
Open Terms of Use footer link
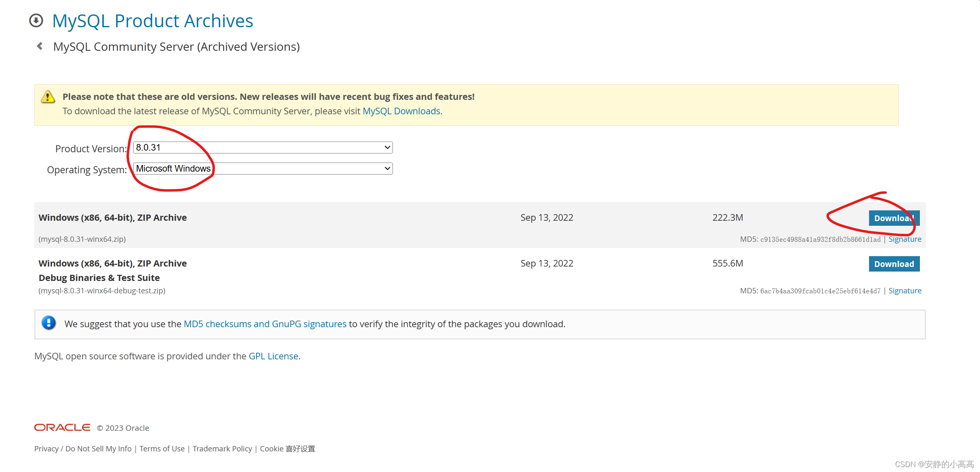point(162,448)
